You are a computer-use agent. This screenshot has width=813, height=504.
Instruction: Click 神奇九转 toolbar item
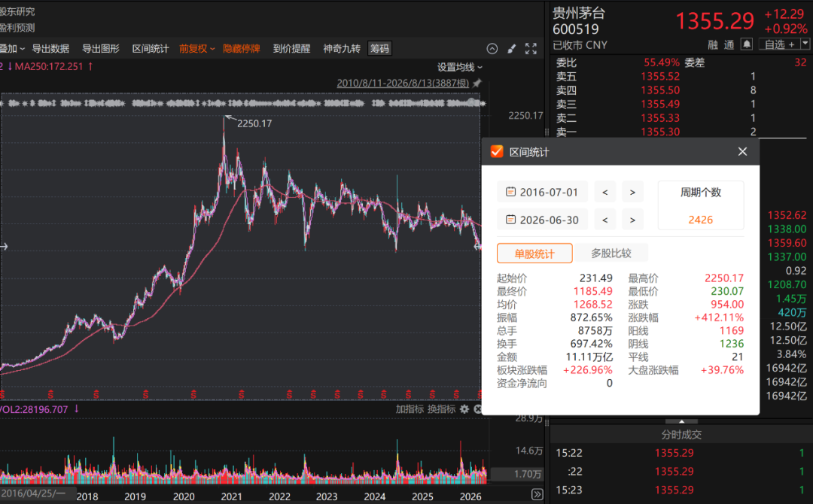tap(342, 49)
